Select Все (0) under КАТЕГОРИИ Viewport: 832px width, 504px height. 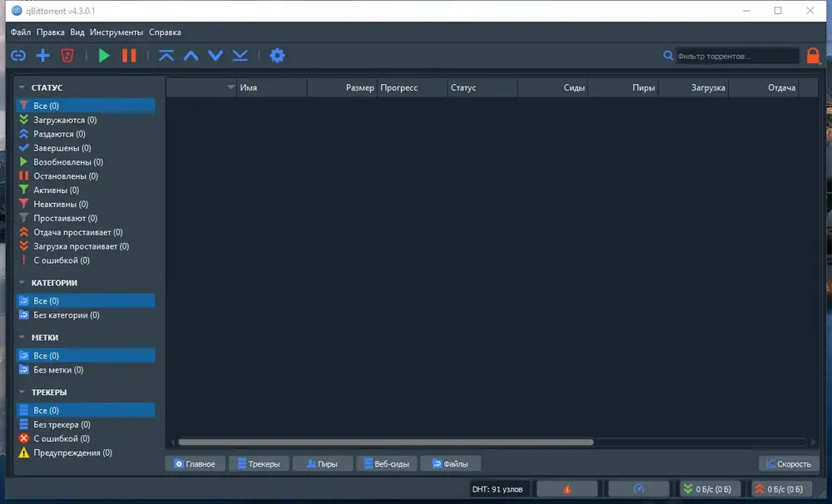tap(86, 301)
